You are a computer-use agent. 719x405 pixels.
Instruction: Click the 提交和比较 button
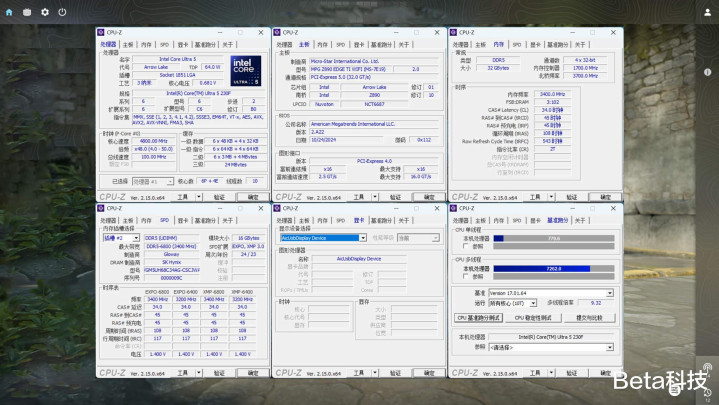(589, 317)
